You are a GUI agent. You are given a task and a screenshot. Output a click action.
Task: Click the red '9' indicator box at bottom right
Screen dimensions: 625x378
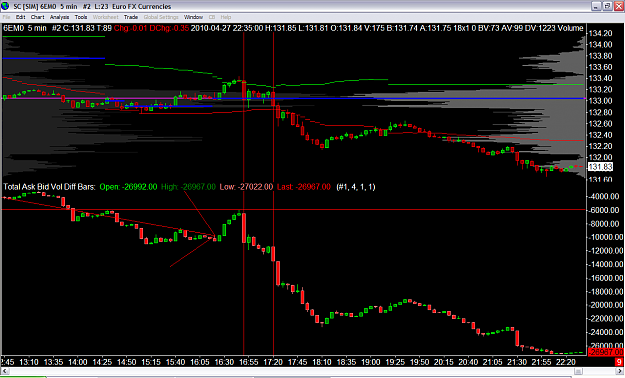tap(619, 362)
